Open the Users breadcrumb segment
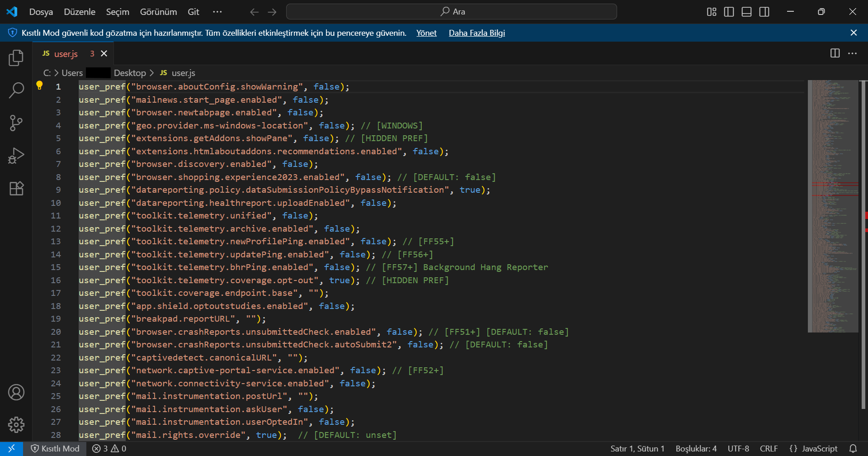The image size is (868, 456). (72, 73)
